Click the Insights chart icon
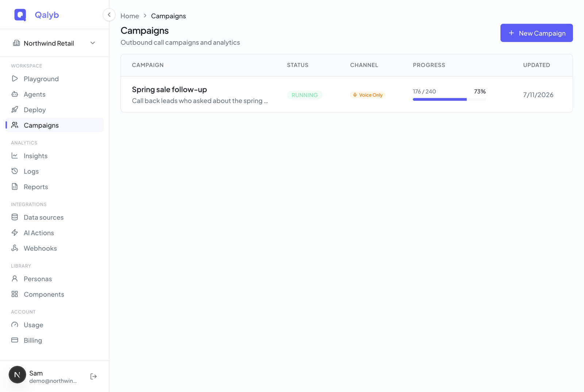The width and height of the screenshot is (584, 392). tap(15, 156)
